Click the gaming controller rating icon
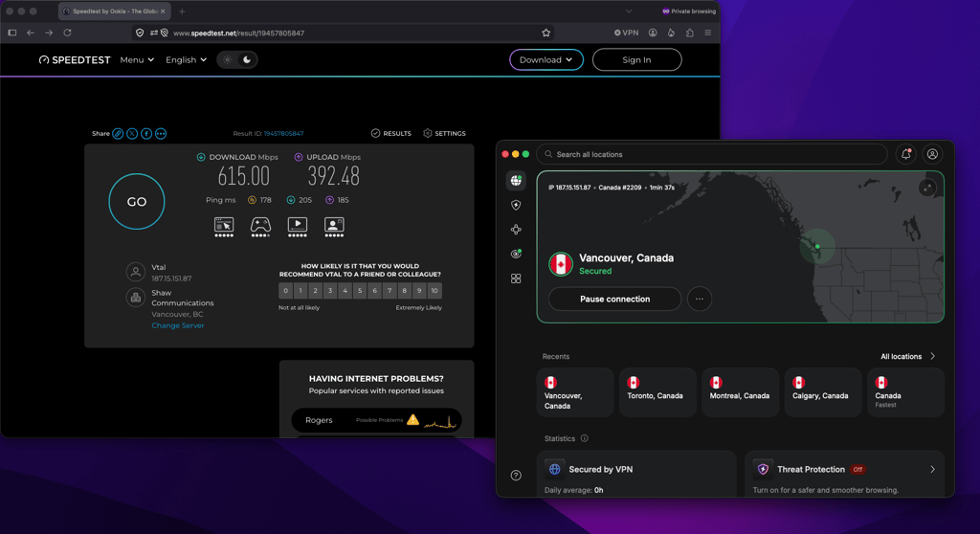This screenshot has width=980, height=534. coord(260,227)
